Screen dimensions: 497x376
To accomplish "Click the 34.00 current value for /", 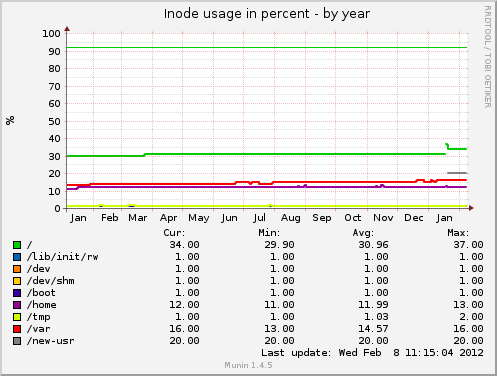I will (x=184, y=245).
